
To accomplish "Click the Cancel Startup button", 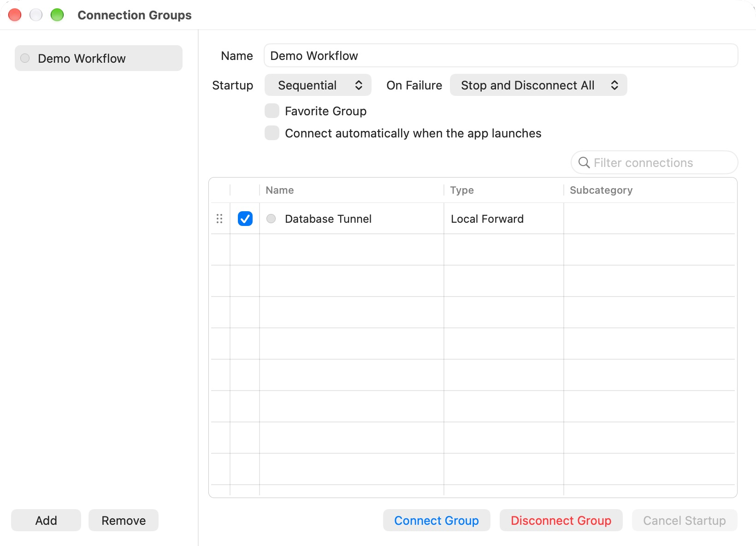I will [x=685, y=520].
